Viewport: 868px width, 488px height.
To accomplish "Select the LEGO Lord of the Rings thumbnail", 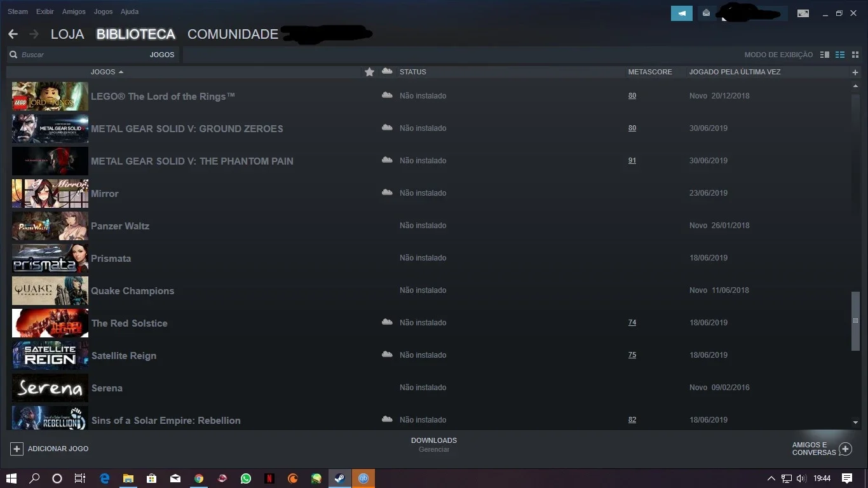I will click(x=50, y=96).
